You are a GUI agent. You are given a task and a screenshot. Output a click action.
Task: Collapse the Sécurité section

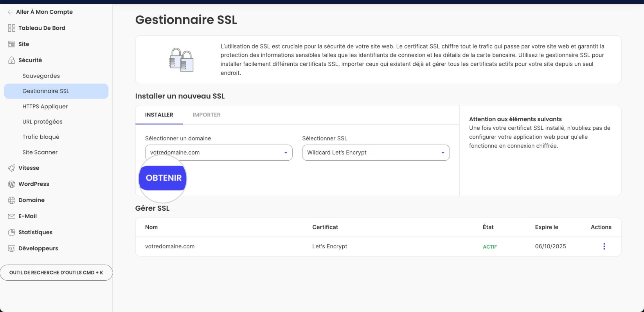point(30,60)
